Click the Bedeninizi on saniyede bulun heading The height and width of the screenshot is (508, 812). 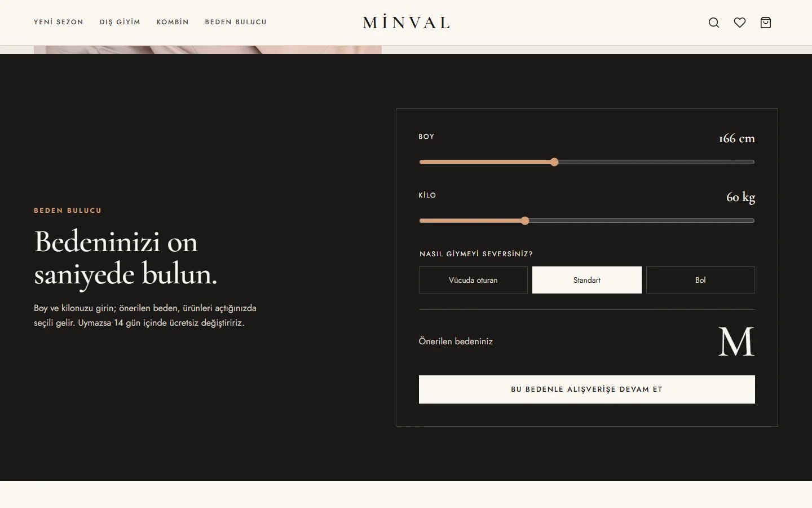tap(126, 258)
